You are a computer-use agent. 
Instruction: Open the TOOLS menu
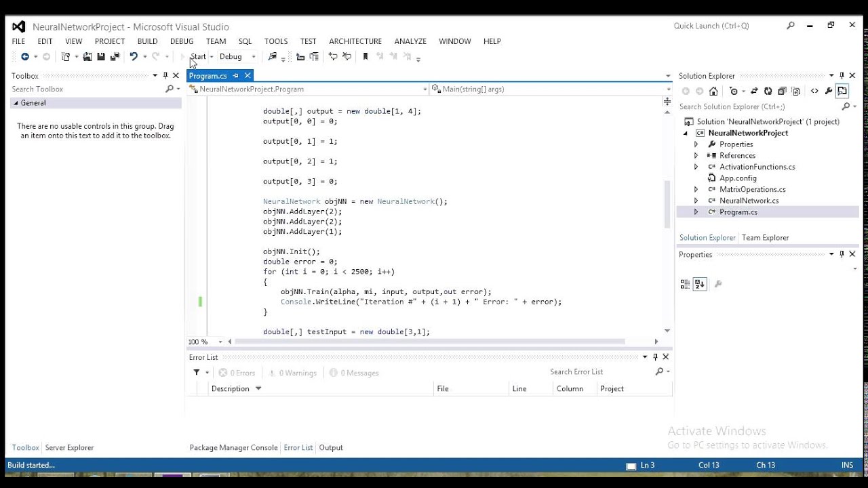[x=276, y=41]
